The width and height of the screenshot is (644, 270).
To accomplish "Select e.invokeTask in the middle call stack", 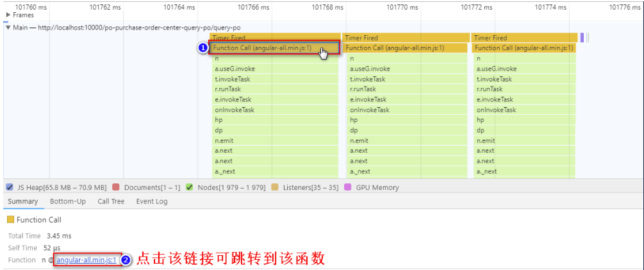I will click(407, 99).
